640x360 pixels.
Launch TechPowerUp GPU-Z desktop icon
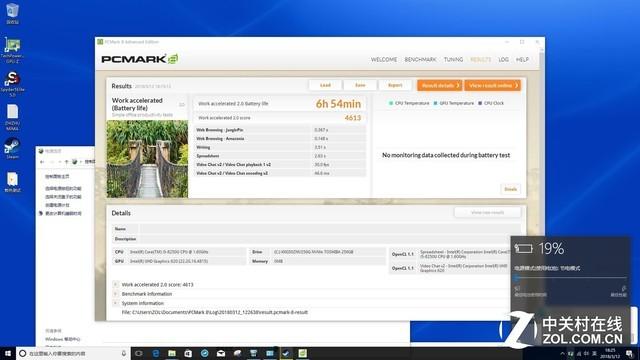pos(12,50)
